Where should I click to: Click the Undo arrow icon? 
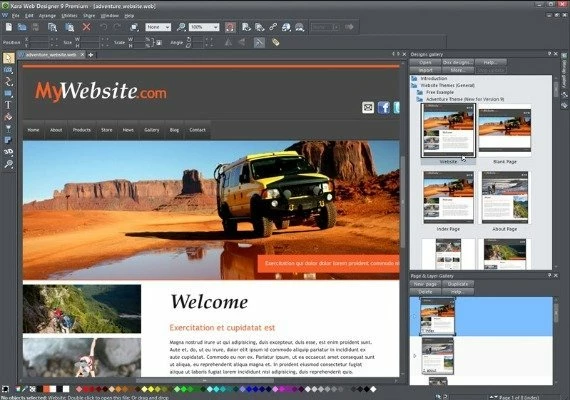coord(104,27)
